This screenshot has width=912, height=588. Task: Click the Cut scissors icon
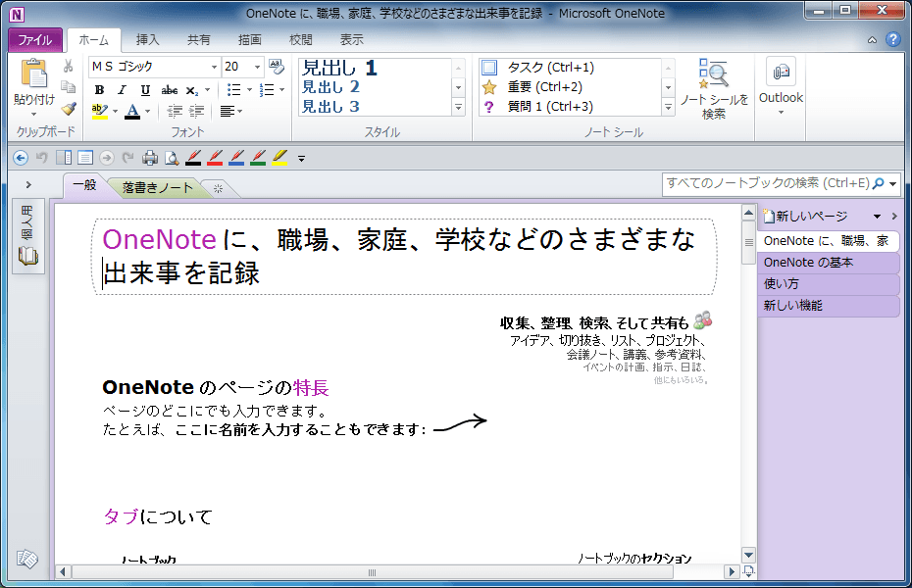(69, 67)
